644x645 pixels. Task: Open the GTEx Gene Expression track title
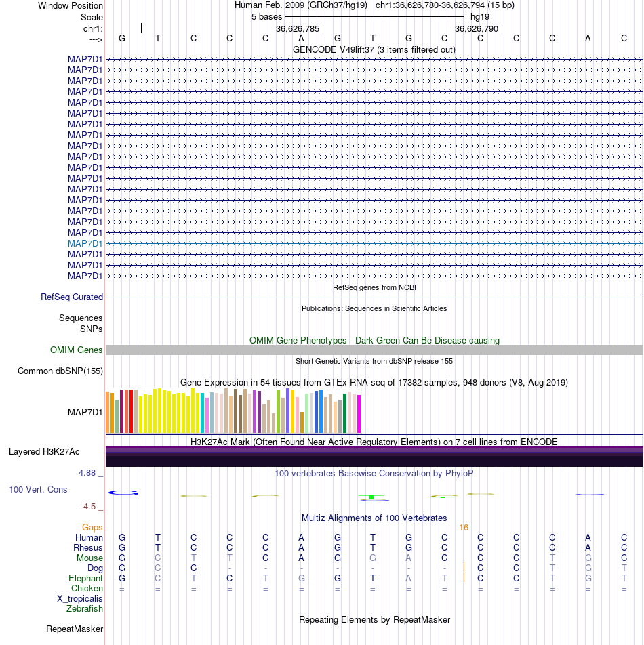374,383
